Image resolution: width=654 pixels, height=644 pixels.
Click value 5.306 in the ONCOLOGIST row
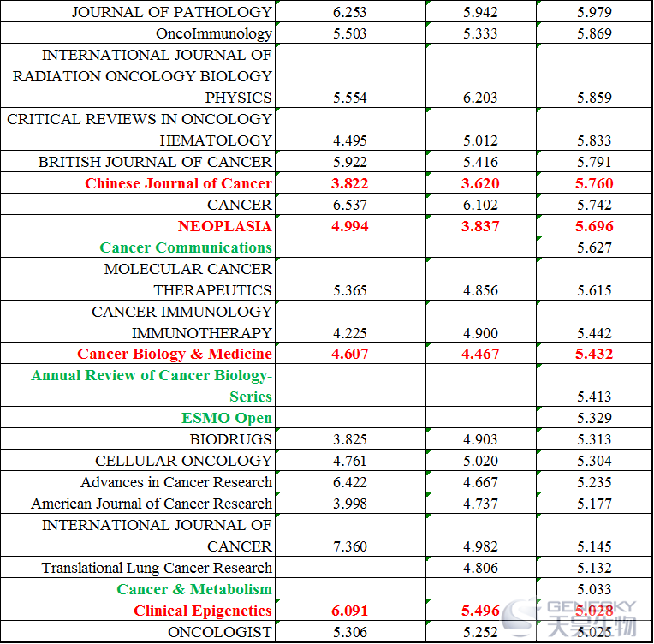click(349, 632)
